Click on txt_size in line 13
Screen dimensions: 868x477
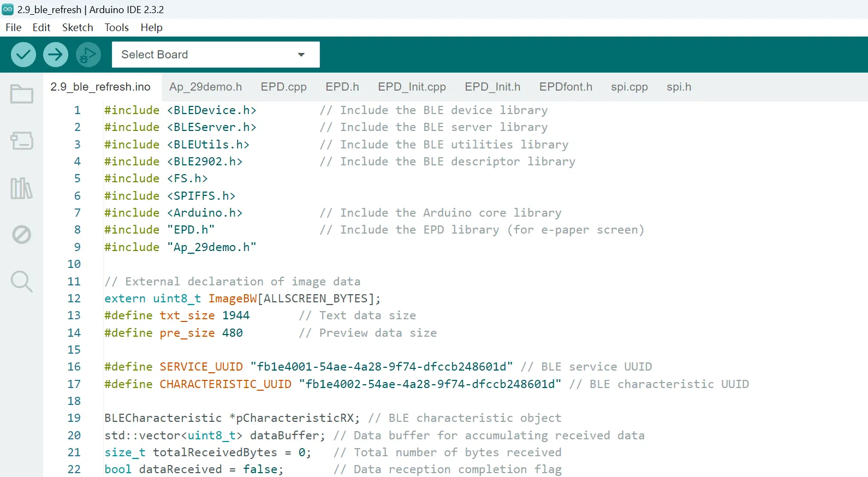187,315
